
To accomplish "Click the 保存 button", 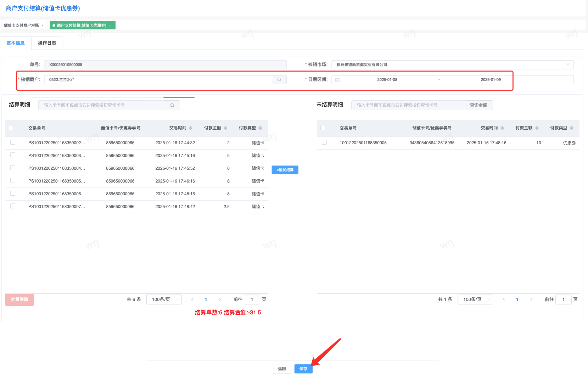I will (x=303, y=369).
